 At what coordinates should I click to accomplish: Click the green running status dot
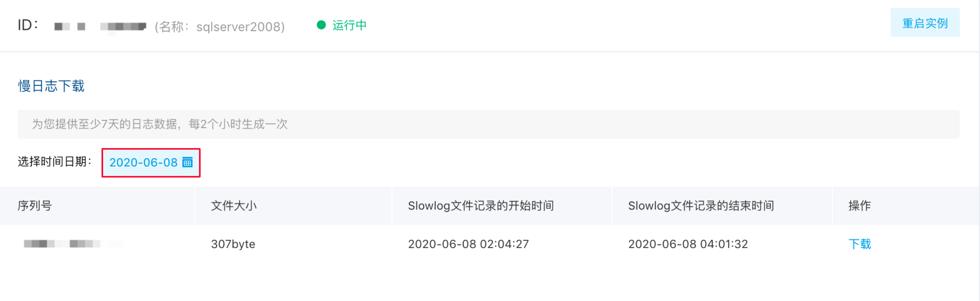(x=321, y=25)
